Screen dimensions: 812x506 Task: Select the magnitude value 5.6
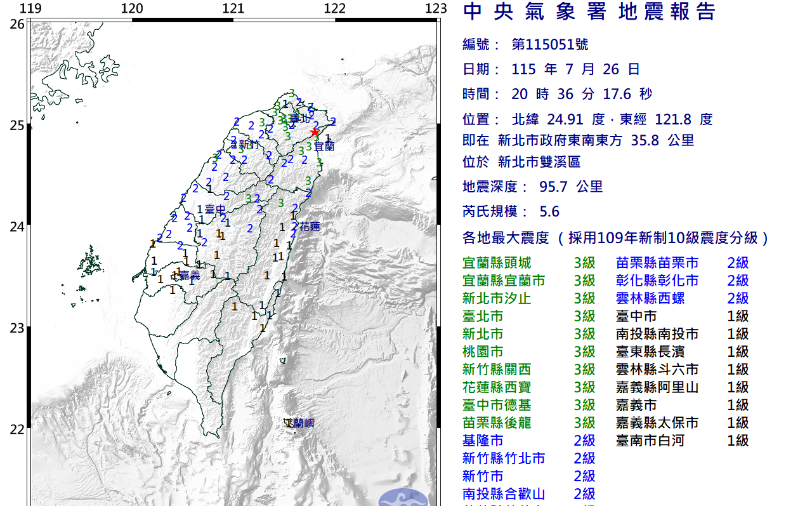[549, 211]
